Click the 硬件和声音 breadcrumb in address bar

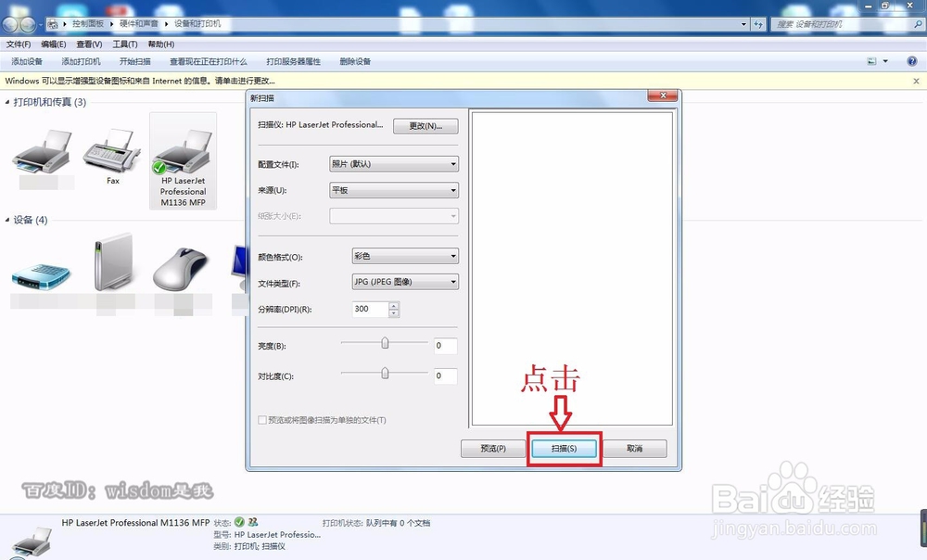click(139, 24)
